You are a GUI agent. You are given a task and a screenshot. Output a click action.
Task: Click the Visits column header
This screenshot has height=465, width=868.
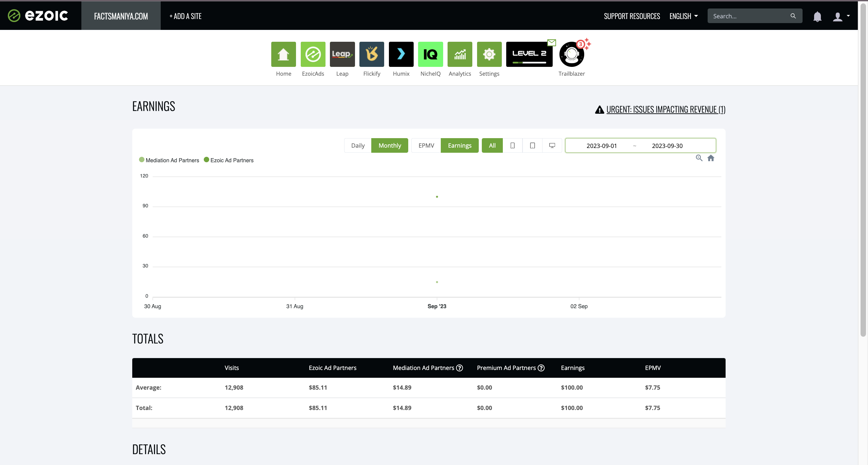pyautogui.click(x=232, y=368)
